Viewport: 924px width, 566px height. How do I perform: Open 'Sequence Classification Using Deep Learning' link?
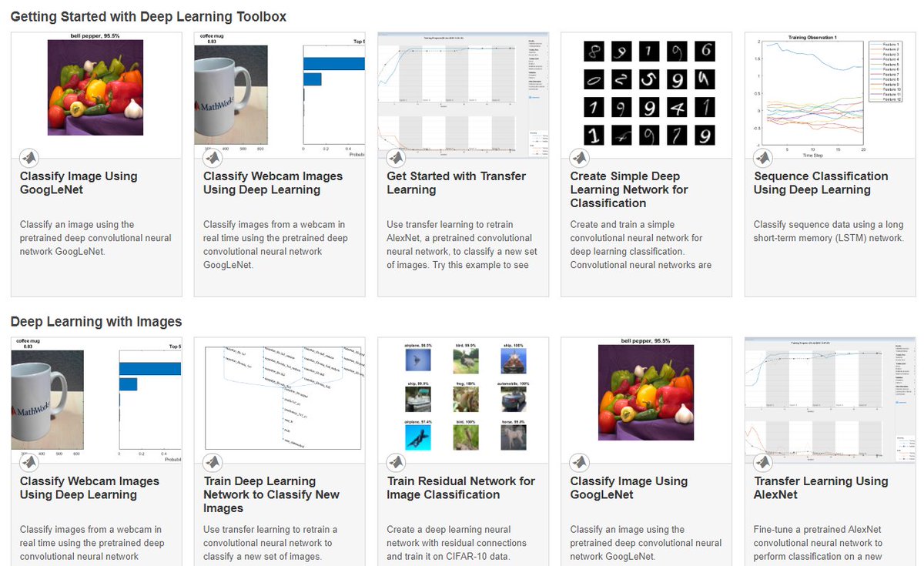pos(821,183)
